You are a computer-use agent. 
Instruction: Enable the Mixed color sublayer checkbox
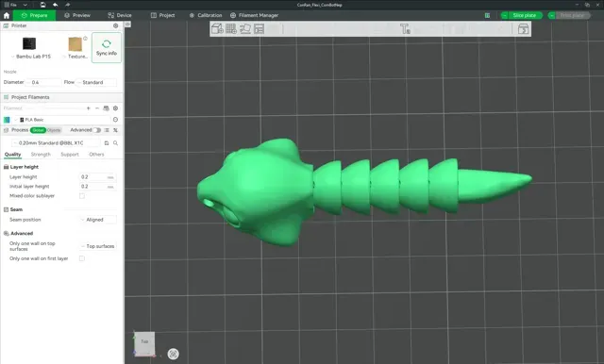click(x=82, y=196)
